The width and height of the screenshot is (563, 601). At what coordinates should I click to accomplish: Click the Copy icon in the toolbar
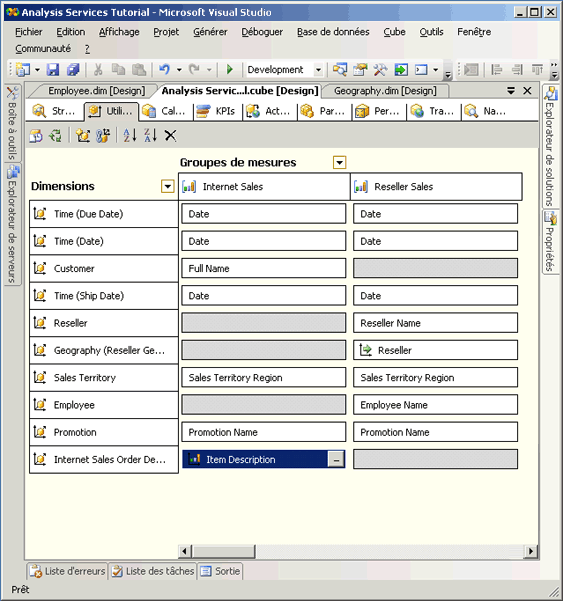click(118, 70)
